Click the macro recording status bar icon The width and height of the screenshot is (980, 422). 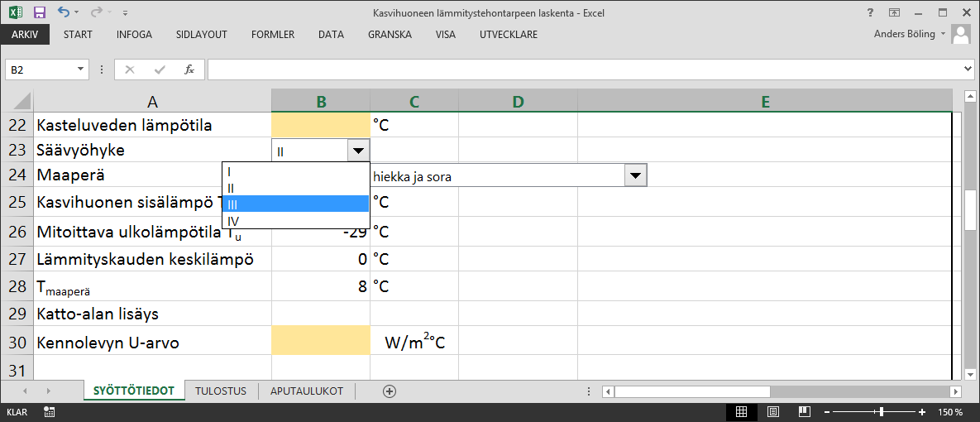click(x=49, y=412)
